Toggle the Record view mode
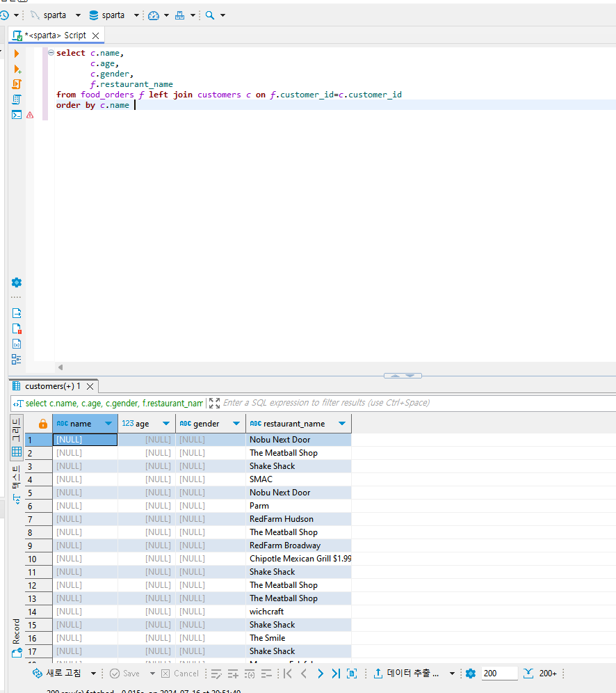Viewport: 616px width, 693px height. pos(16,637)
